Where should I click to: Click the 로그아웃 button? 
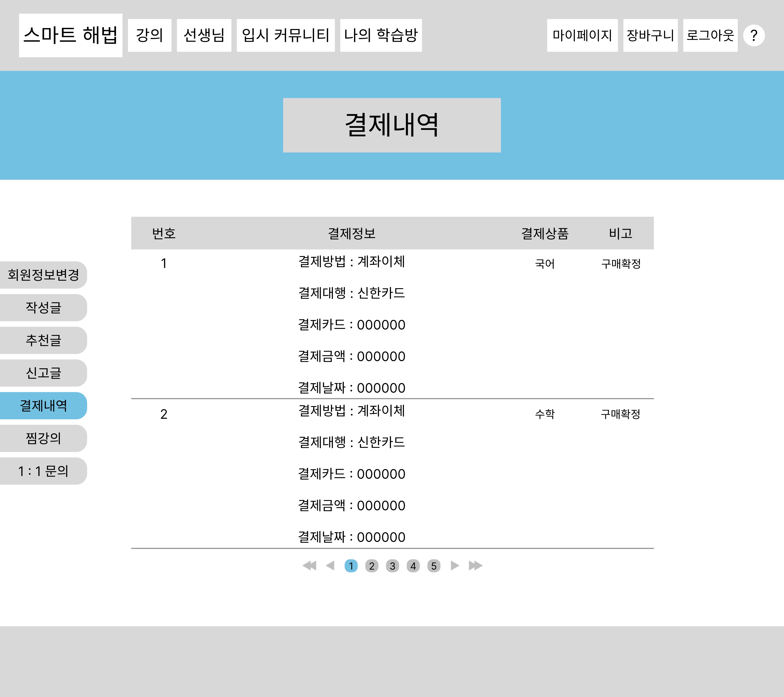tap(710, 35)
